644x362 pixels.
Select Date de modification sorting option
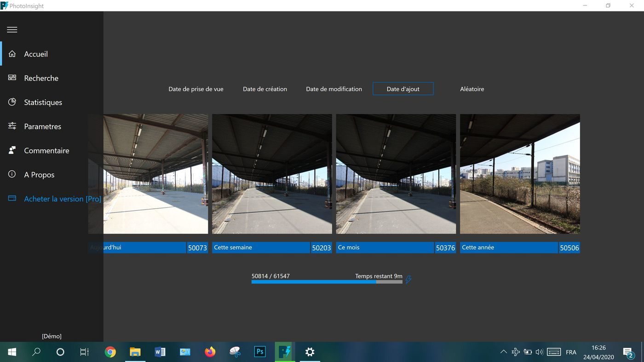[x=334, y=89]
